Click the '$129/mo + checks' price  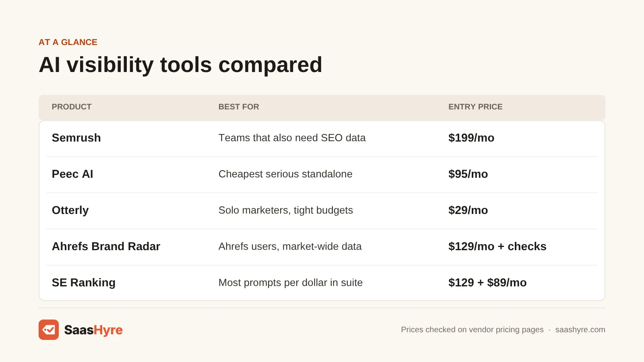click(497, 246)
